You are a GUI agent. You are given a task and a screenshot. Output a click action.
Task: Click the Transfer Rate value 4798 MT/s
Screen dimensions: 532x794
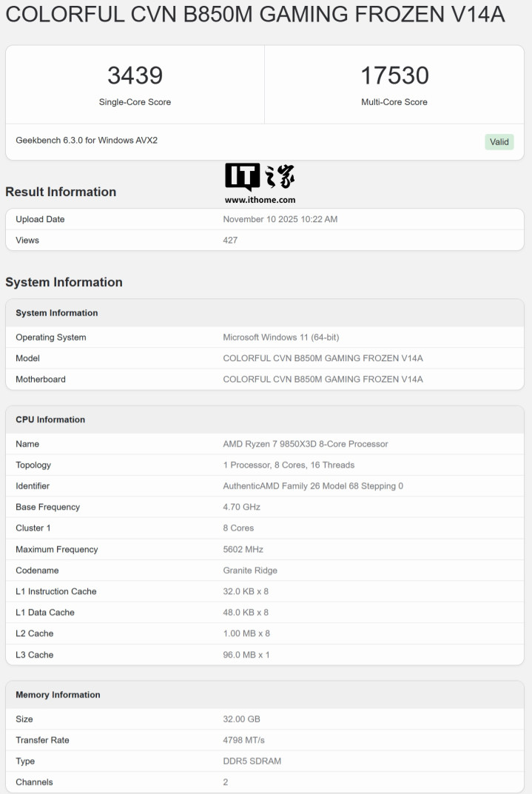[243, 740]
